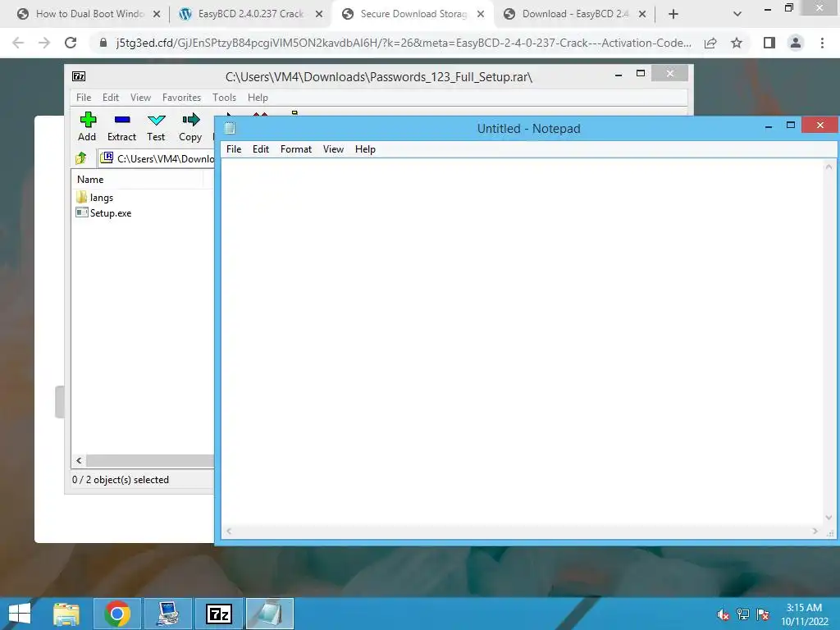Select Setup.exe in the archive list
The height and width of the screenshot is (630, 840).
[x=104, y=213]
